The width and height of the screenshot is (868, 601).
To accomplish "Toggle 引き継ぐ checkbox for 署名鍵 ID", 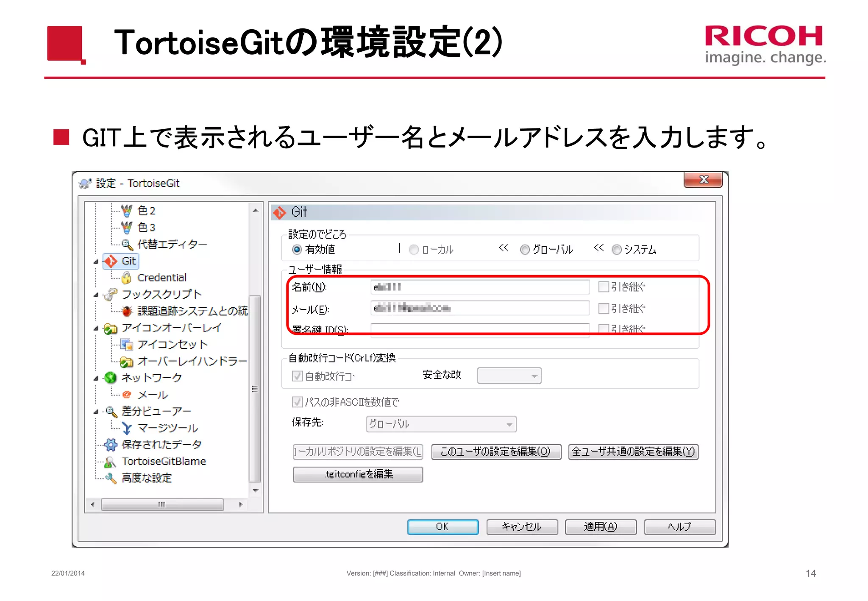I will (604, 328).
